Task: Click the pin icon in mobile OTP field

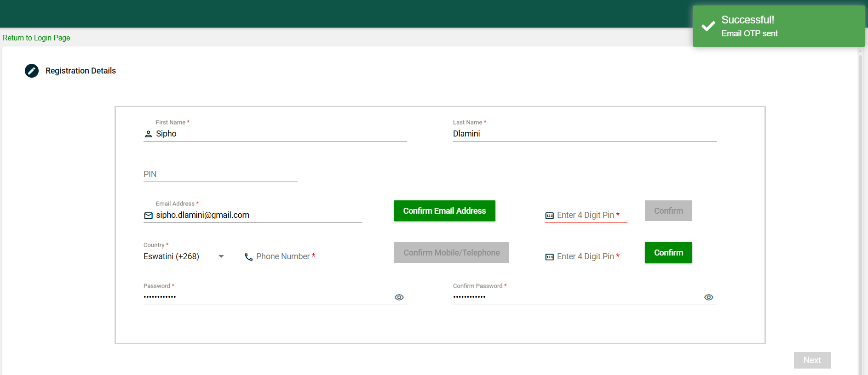Action: click(x=549, y=257)
